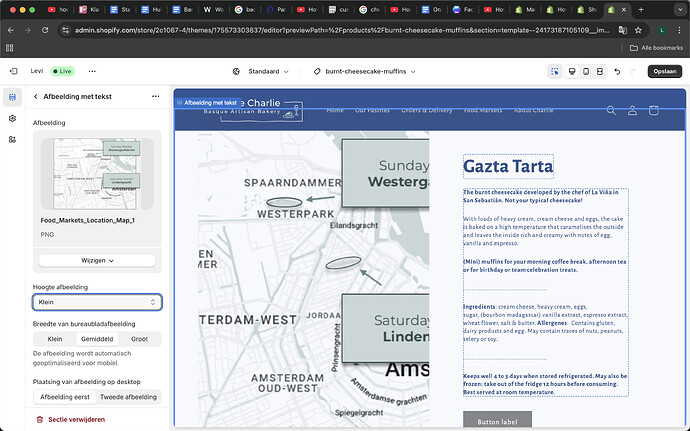Screen dimensions: 690x431
Task: Toggle the inspector selection mode icon
Action: tap(555, 72)
